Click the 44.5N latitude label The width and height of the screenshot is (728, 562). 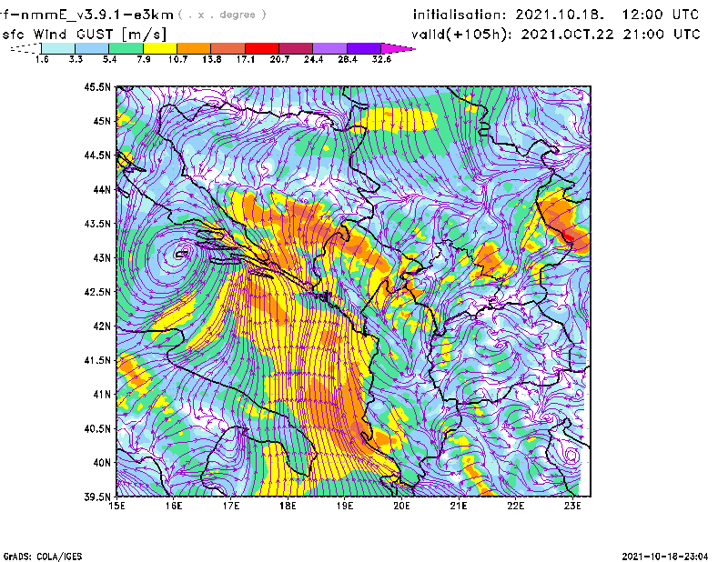97,155
